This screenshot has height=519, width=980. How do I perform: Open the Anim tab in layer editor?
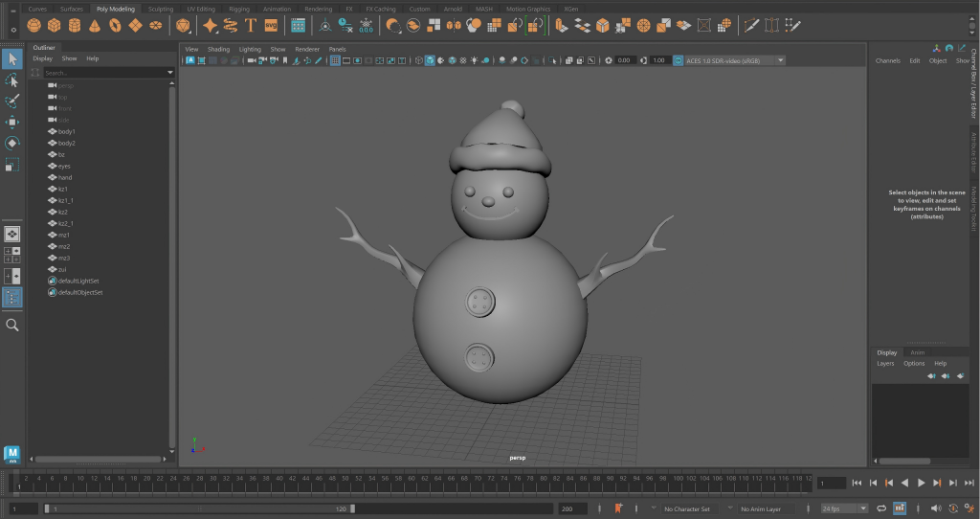[x=918, y=352]
